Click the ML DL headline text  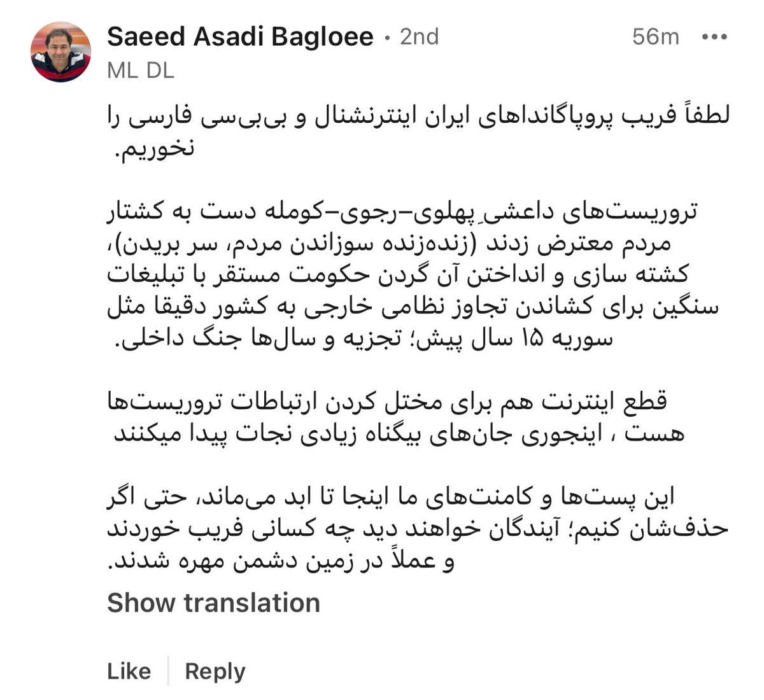click(140, 71)
